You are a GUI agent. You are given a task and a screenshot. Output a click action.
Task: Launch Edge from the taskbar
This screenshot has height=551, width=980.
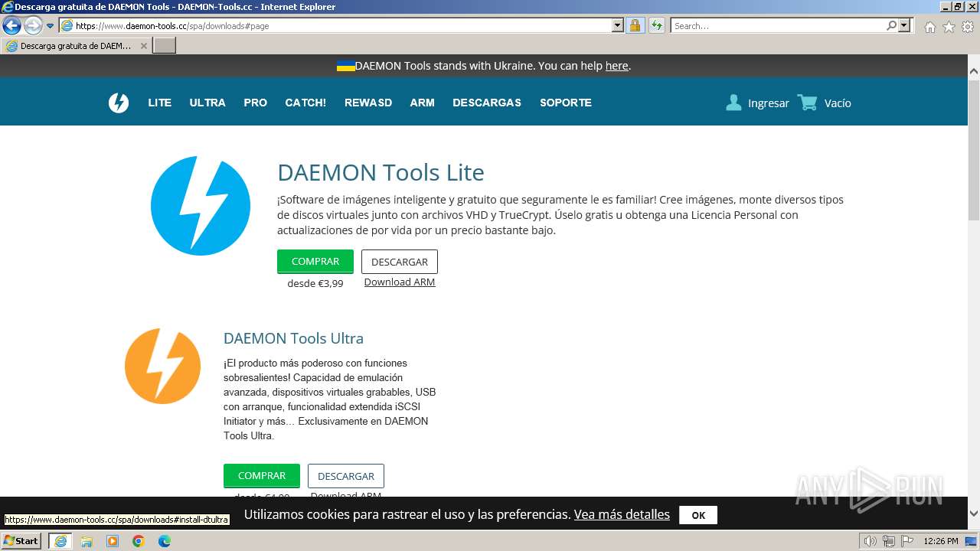coord(165,541)
